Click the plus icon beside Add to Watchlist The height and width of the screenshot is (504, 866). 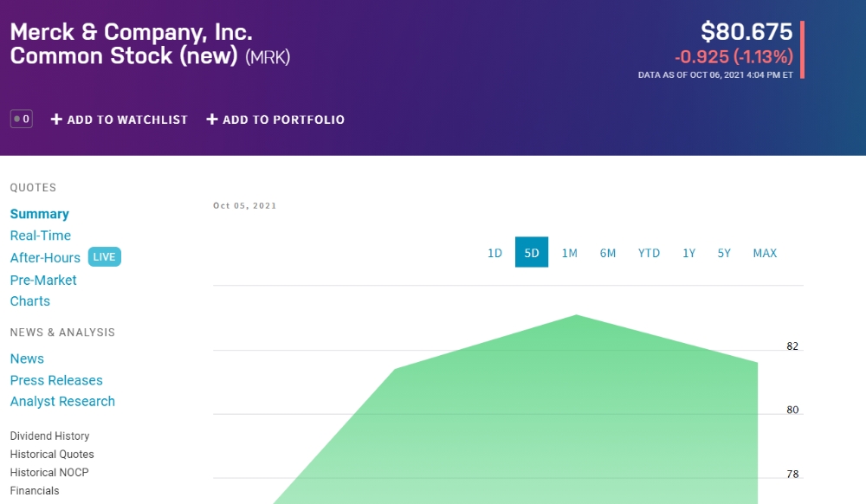(x=56, y=120)
